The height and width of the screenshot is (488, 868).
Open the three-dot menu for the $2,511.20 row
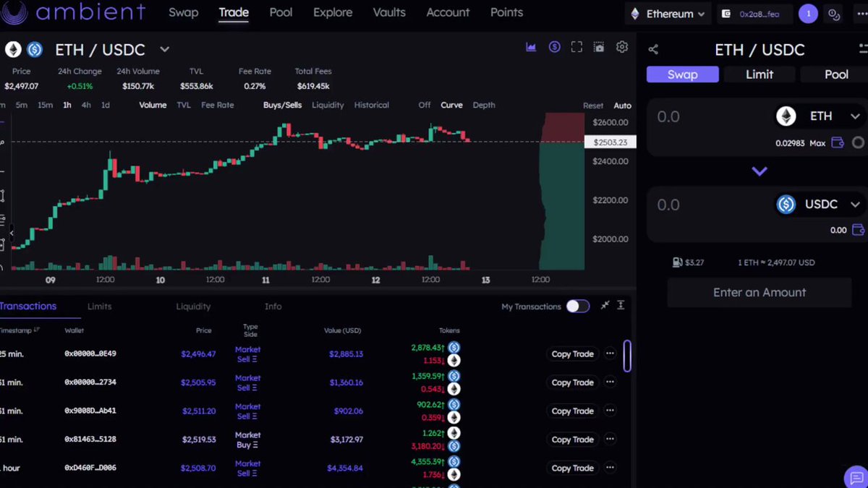(x=610, y=411)
